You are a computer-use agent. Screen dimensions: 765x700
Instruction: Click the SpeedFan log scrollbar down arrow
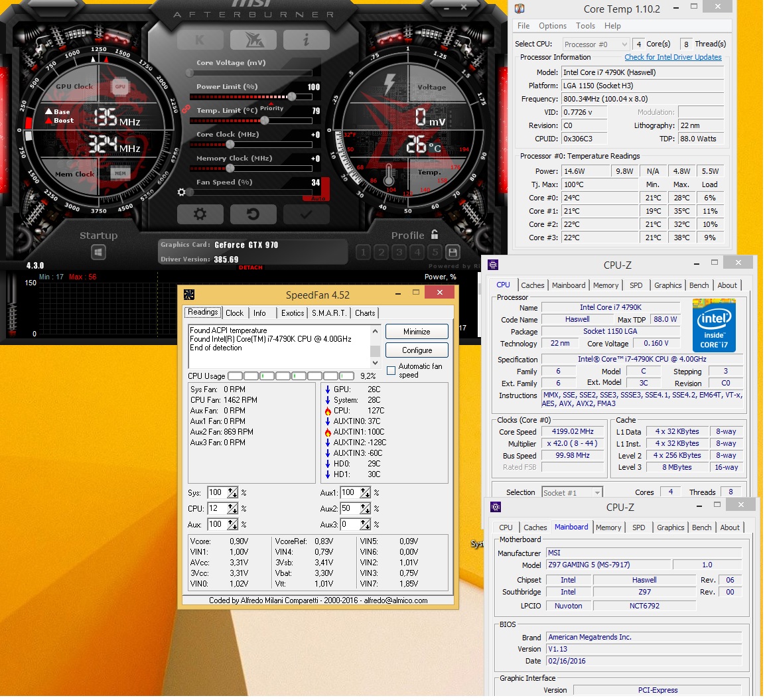(375, 362)
